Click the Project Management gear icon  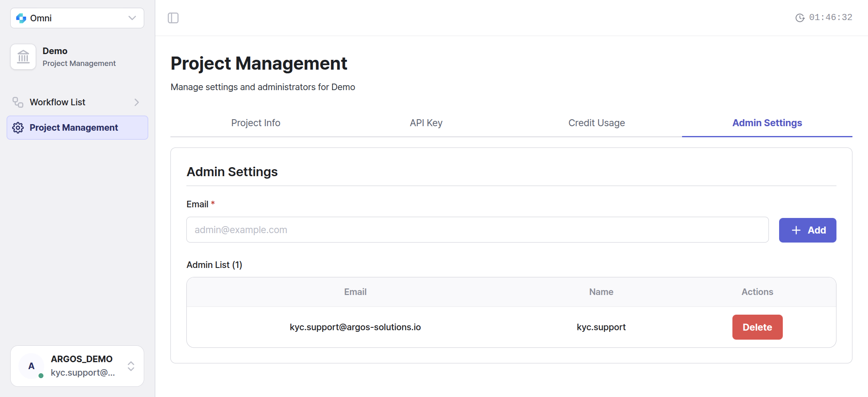point(18,128)
